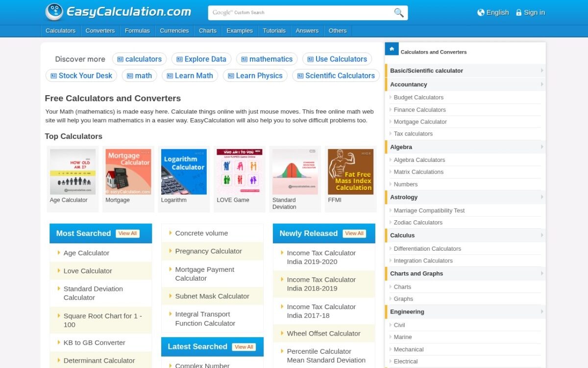
Task: Open Determinant Calculator link
Action: 99,361
